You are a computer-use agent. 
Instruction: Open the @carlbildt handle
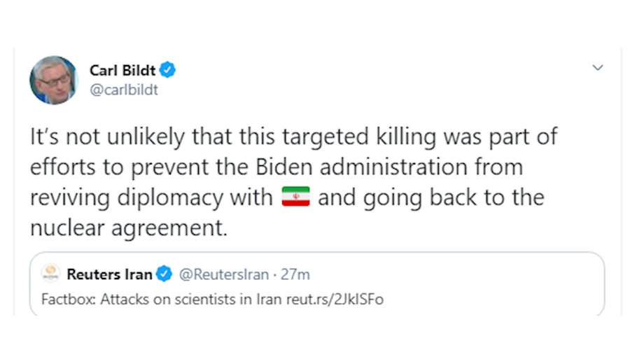[x=123, y=90]
